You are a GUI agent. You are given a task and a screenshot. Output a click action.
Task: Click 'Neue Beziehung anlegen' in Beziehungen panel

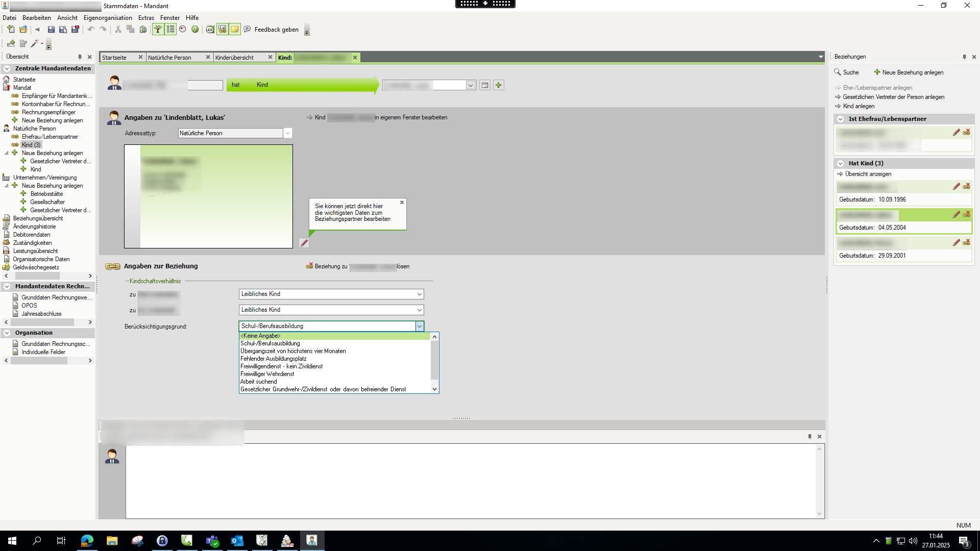pyautogui.click(x=912, y=72)
